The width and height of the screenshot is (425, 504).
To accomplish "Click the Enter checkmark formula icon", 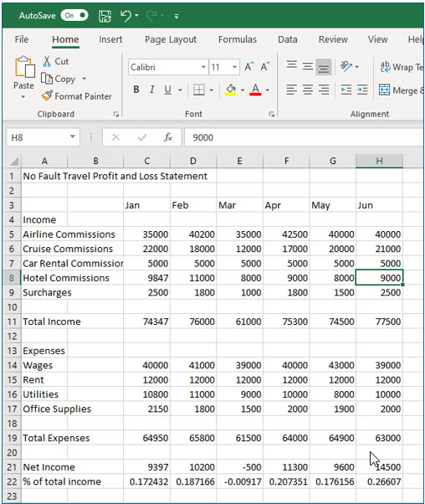I will 141,137.
